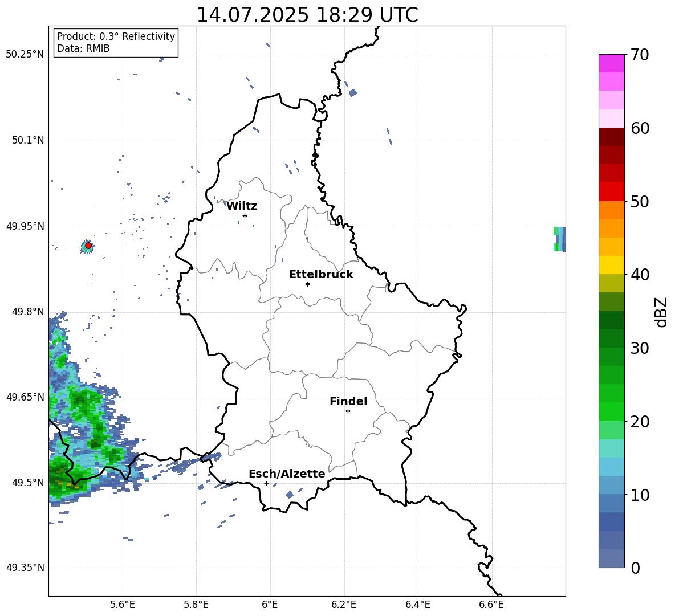This screenshot has width=675, height=616.
Task: Click the 'Product: 0.3° Reflectivity' label
Action: pyautogui.click(x=116, y=36)
